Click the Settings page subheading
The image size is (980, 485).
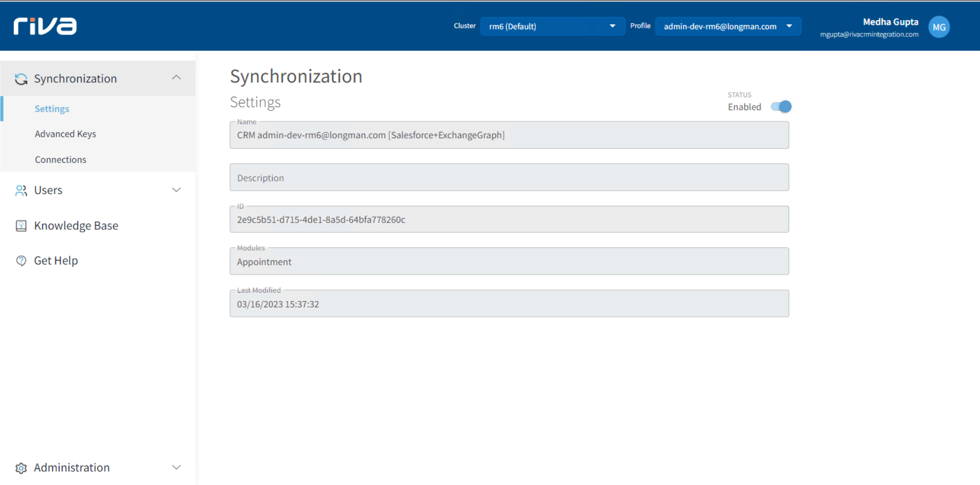click(x=255, y=102)
